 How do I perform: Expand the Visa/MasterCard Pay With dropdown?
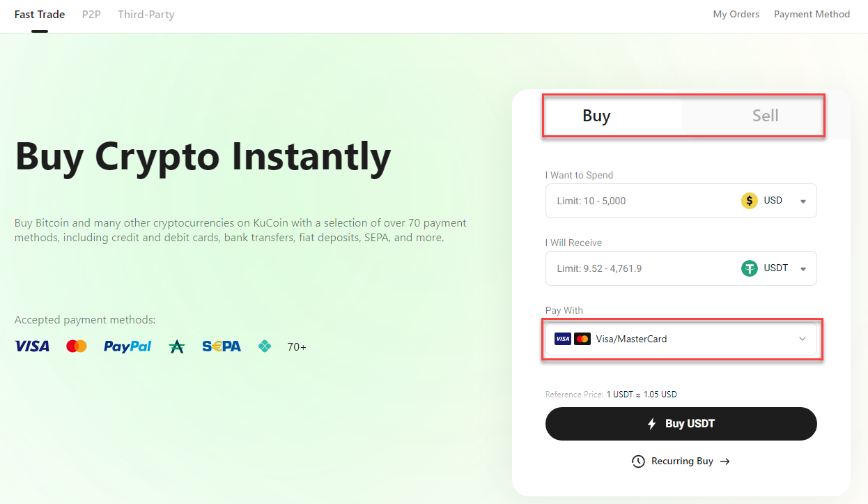coord(681,339)
